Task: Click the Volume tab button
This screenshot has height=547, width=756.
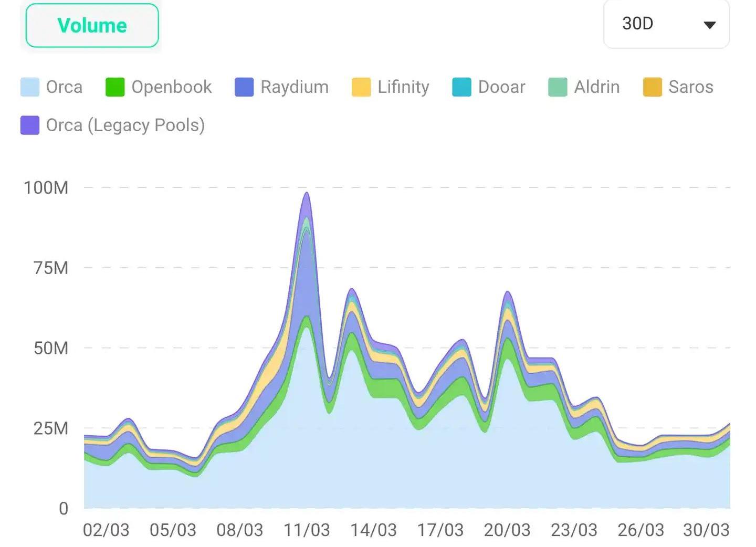Action: 92,25
